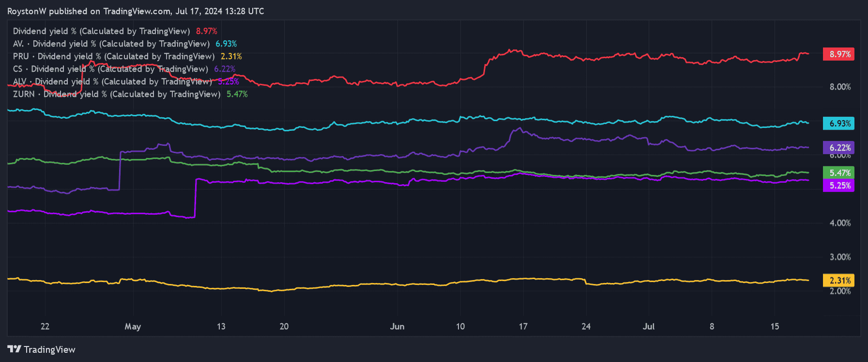The width and height of the screenshot is (868, 362).
Task: Click the 4.00% tick on price axis
Action: click(840, 223)
